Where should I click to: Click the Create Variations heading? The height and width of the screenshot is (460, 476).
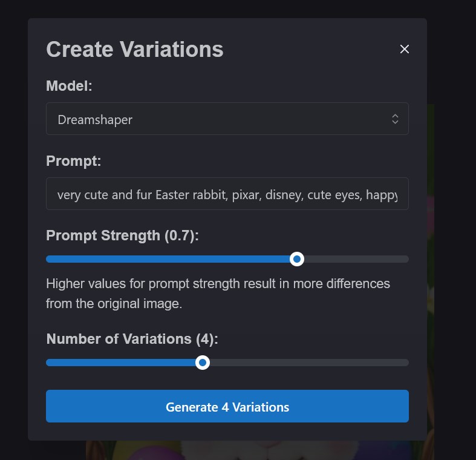(x=135, y=49)
